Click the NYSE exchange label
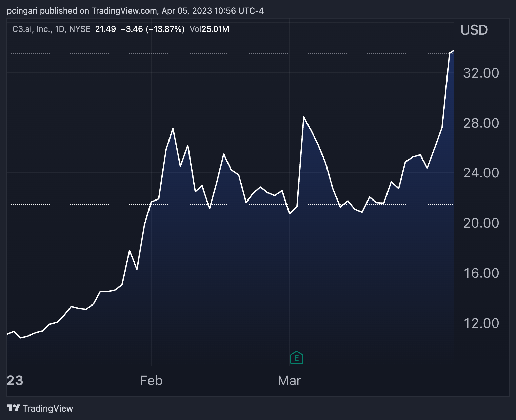Image resolution: width=516 pixels, height=420 pixels. pyautogui.click(x=80, y=29)
